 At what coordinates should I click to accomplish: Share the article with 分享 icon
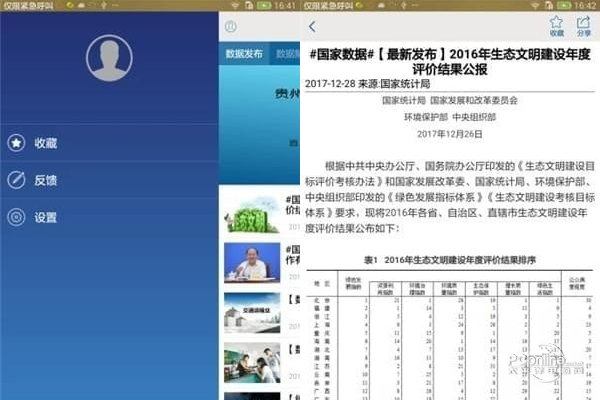pos(584,26)
